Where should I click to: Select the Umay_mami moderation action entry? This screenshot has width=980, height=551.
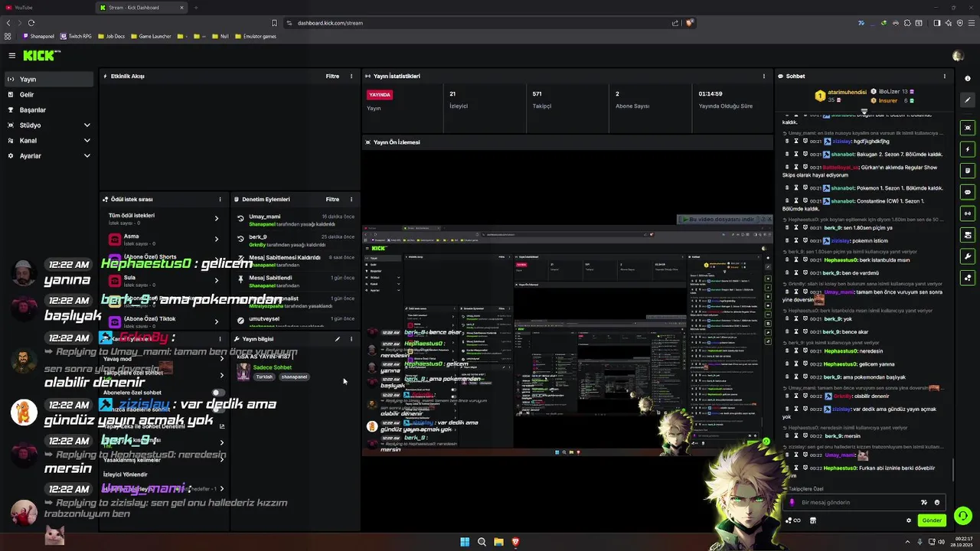pos(295,220)
